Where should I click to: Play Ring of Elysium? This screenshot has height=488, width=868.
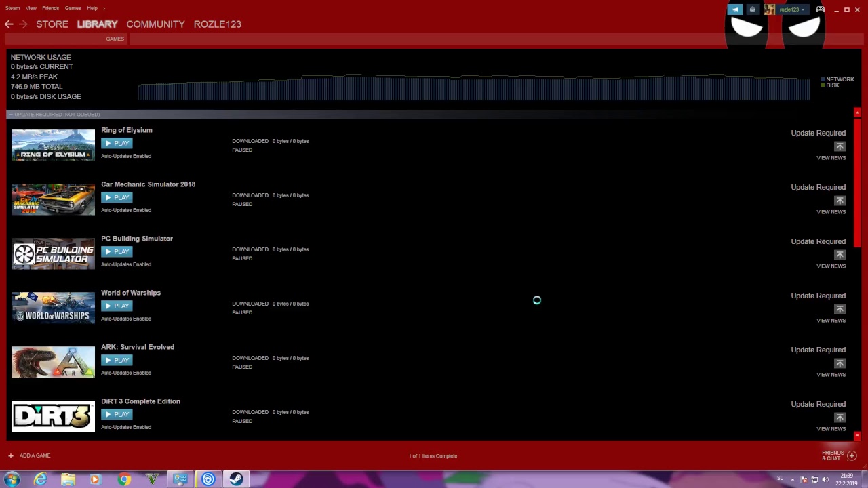pos(117,143)
